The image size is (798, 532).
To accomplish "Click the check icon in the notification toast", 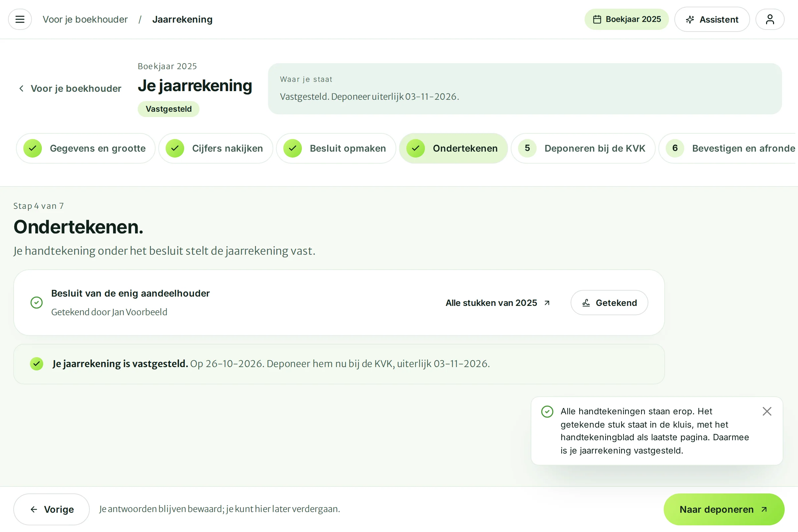I will (x=547, y=412).
